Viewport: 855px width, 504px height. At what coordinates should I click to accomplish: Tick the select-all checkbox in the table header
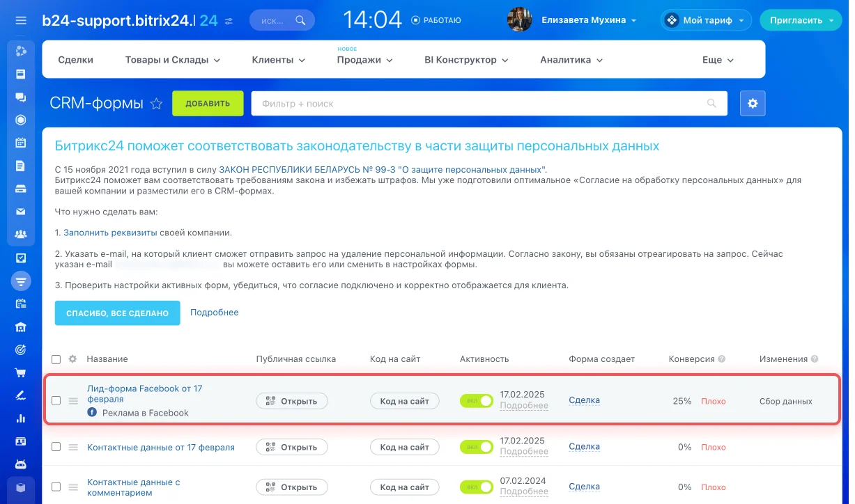56,359
